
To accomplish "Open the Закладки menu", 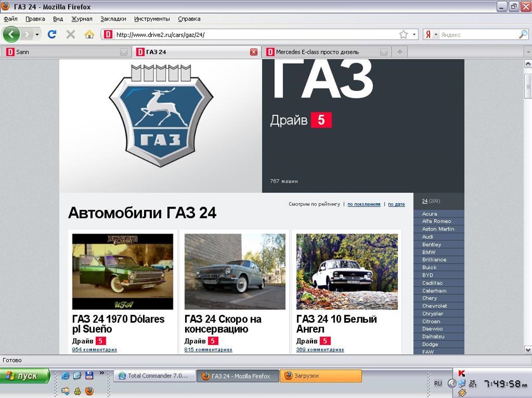I will [x=113, y=19].
